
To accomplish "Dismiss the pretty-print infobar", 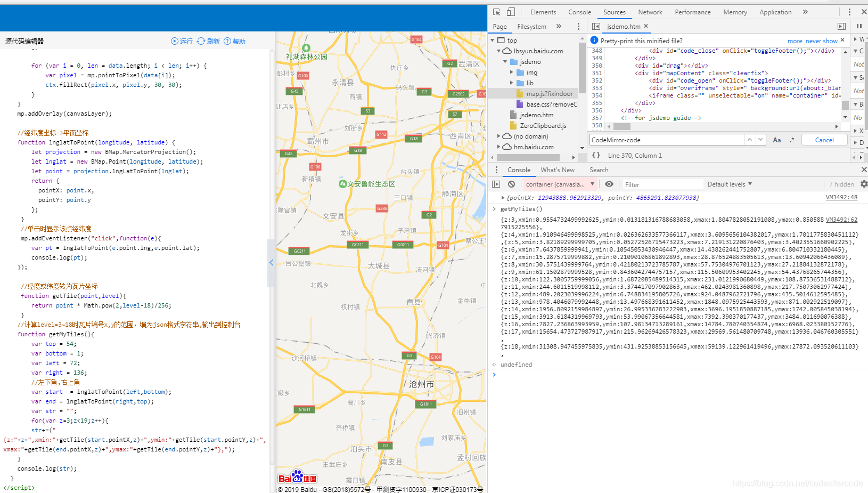I will click(x=842, y=40).
